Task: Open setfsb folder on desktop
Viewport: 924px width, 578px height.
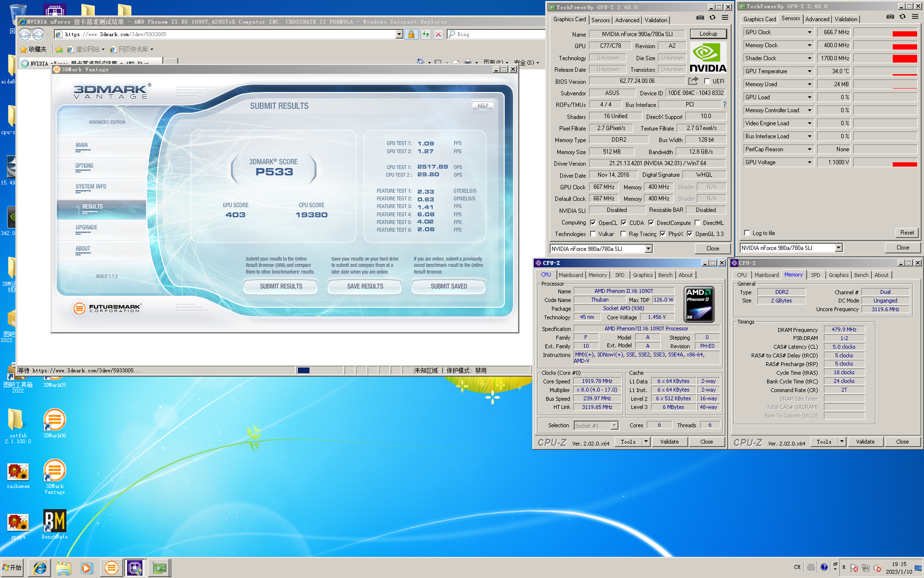Action: tap(18, 426)
